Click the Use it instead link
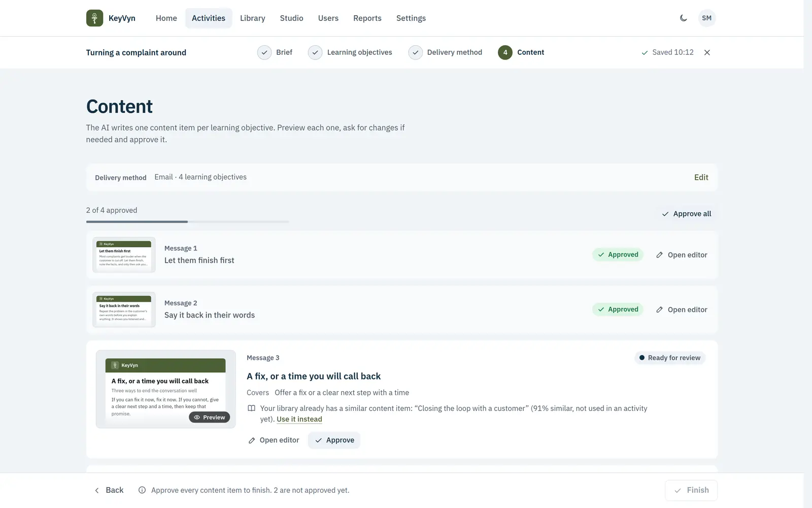Image resolution: width=812 pixels, height=508 pixels. 299,419
